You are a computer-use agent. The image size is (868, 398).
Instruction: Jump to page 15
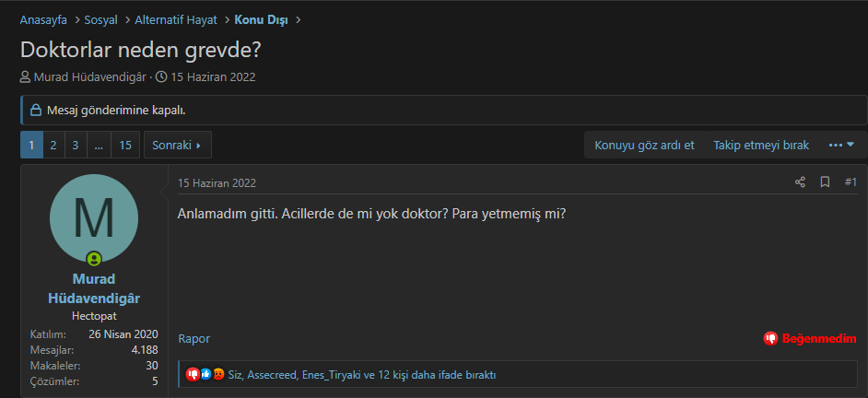pos(125,146)
